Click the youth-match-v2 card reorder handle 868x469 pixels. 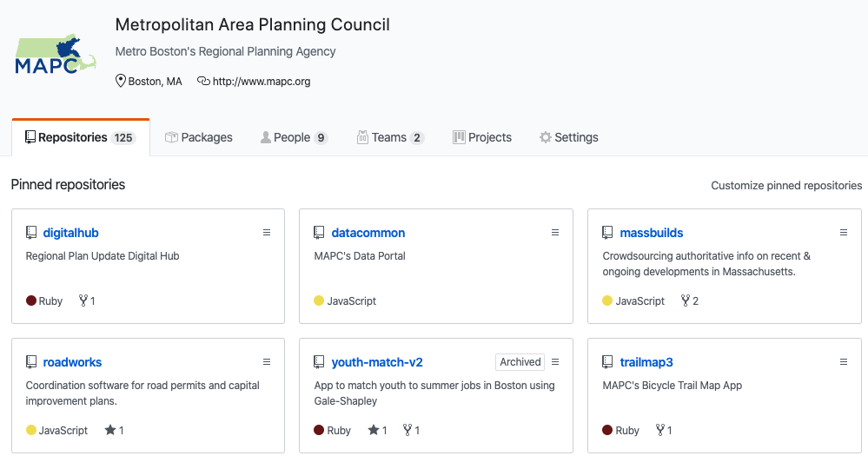pyautogui.click(x=555, y=361)
